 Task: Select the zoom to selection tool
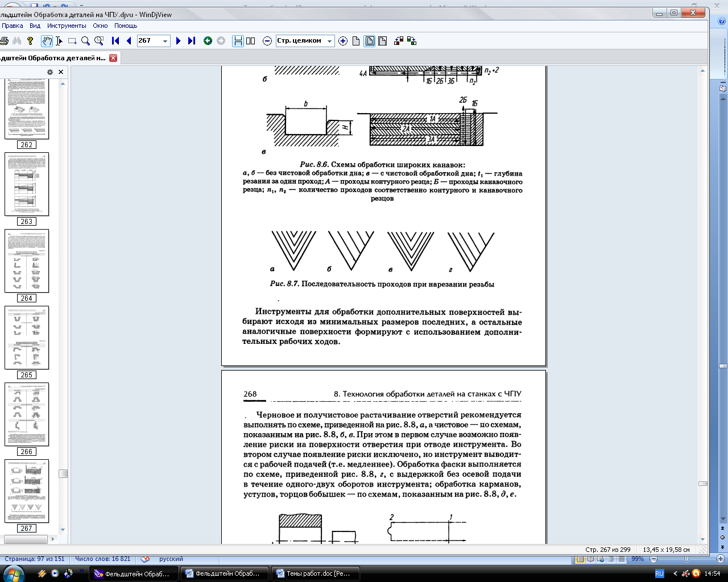(99, 41)
